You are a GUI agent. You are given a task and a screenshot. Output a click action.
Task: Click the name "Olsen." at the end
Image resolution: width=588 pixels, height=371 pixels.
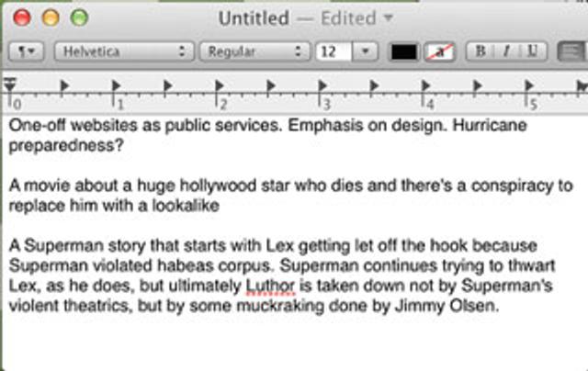[474, 306]
